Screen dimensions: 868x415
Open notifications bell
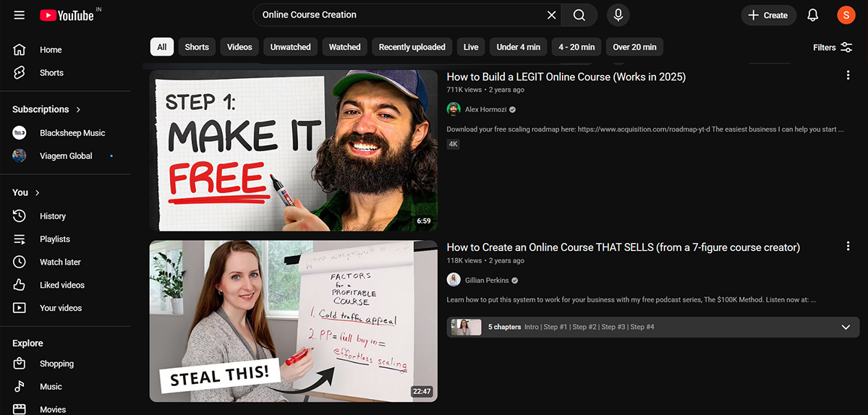click(x=812, y=15)
